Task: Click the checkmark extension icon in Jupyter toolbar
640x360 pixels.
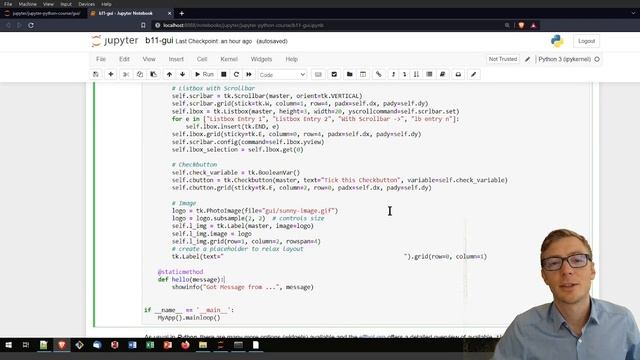Action: coord(334,74)
